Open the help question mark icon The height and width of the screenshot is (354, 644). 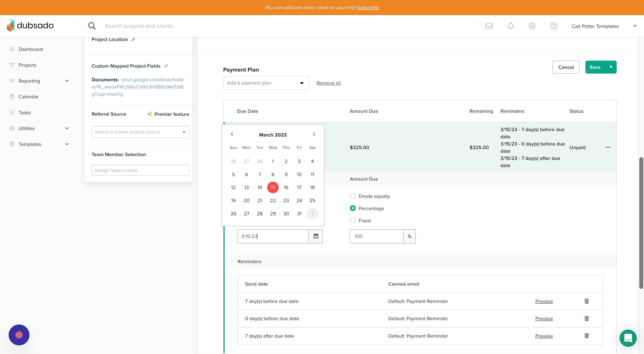553,26
